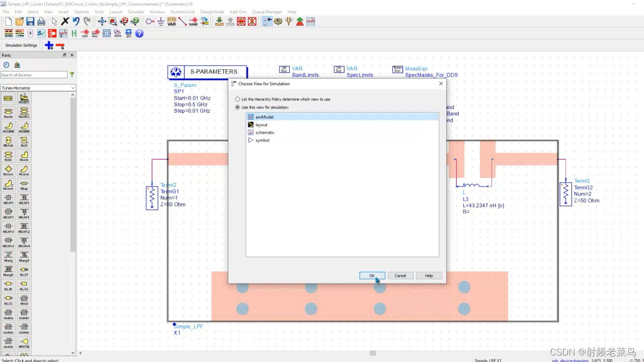Click the VAR variable toolbar icon

click(171, 21)
